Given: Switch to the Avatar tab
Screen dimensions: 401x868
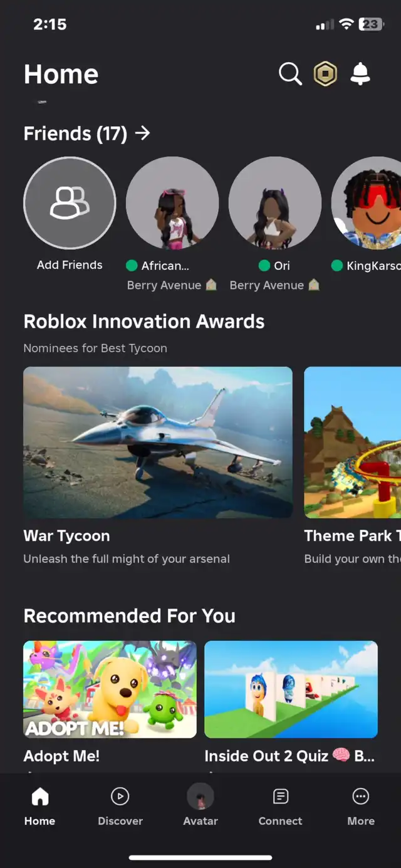Looking at the screenshot, I should tap(200, 807).
